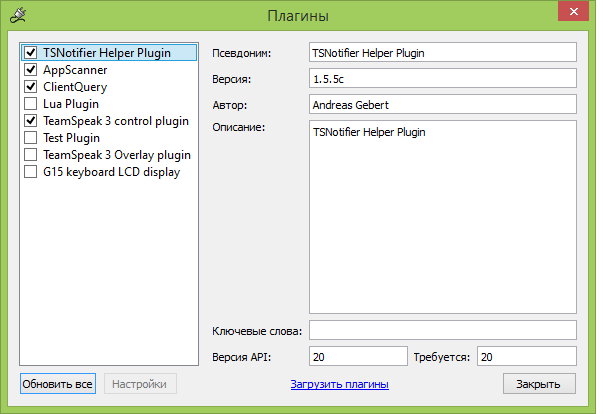This screenshot has height=414, width=603.
Task: Select TSNotifier Helper Plugin list row
Action: click(x=109, y=53)
